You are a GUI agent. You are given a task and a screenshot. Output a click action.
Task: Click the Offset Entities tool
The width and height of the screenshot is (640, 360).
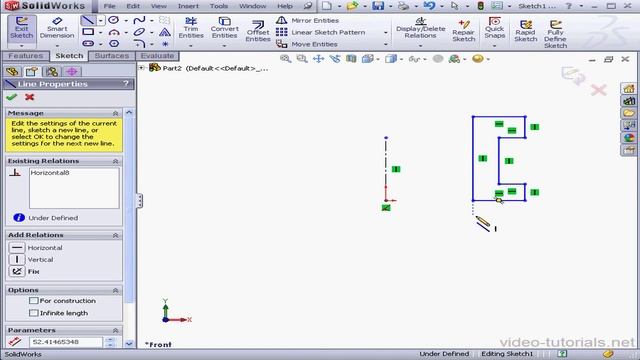(258, 31)
